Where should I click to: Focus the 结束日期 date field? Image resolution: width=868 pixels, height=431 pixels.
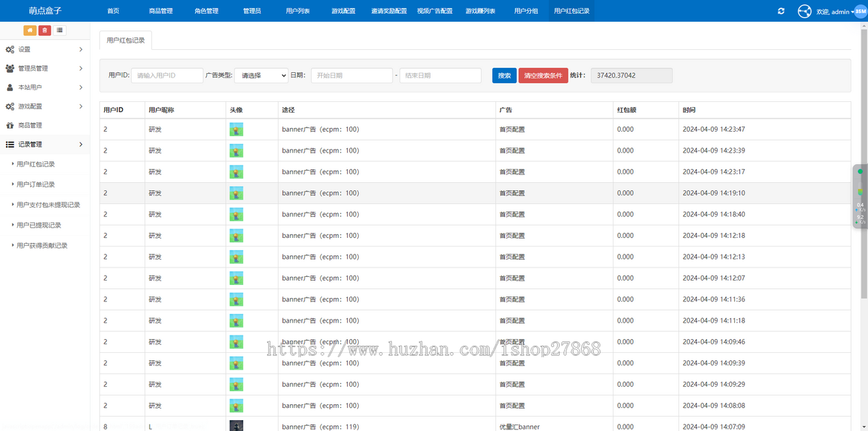pos(441,75)
